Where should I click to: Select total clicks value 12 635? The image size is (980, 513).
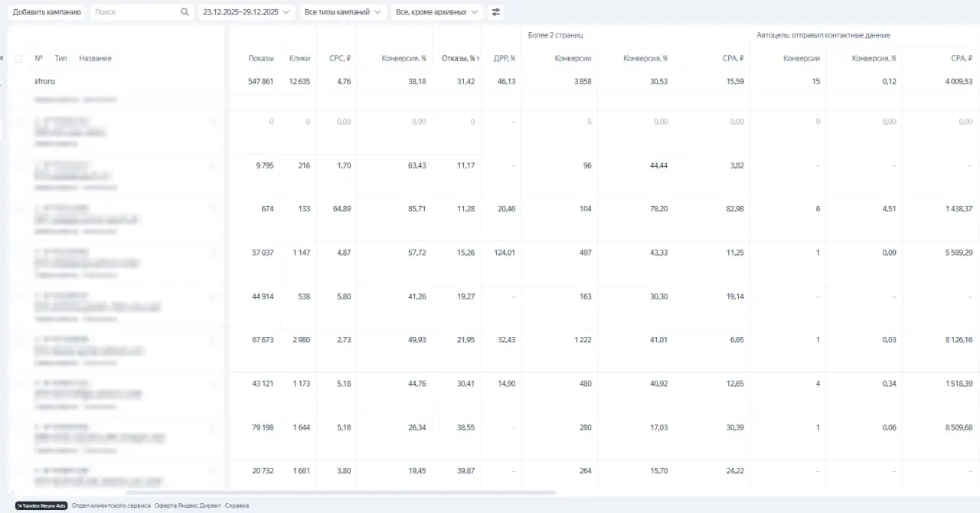point(299,81)
